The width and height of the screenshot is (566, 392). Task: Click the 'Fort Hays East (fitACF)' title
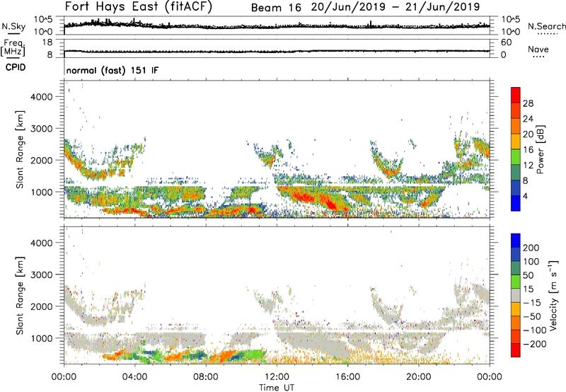point(138,7)
